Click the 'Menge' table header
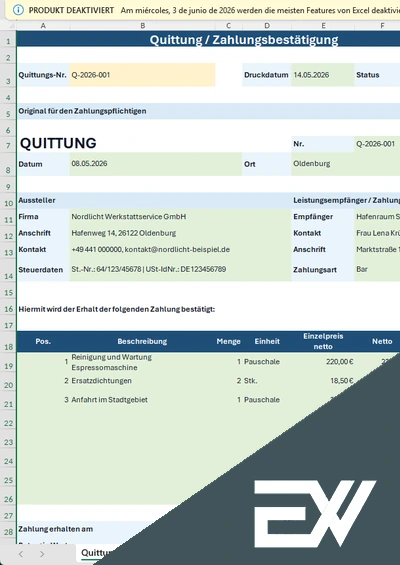This screenshot has height=565, width=400. pos(228,342)
